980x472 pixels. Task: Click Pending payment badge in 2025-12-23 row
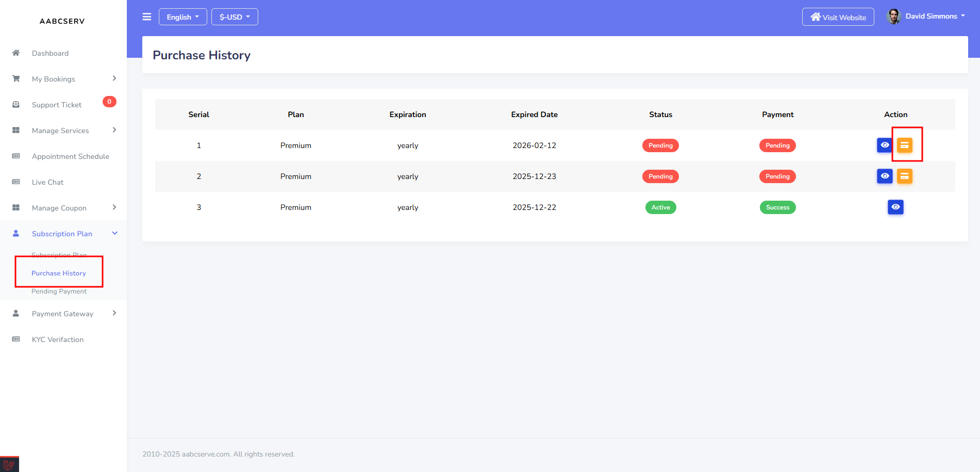tap(777, 176)
